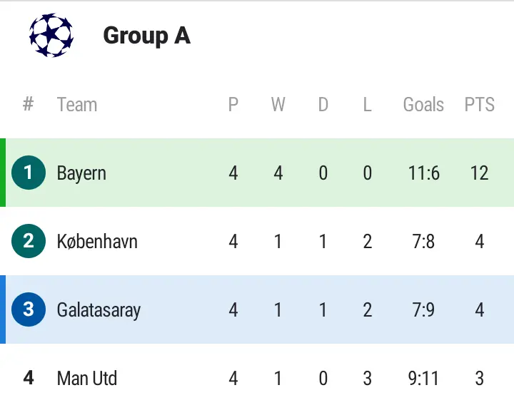This screenshot has width=514, height=420.
Task: Select the Bayern team name
Action: 81,173
